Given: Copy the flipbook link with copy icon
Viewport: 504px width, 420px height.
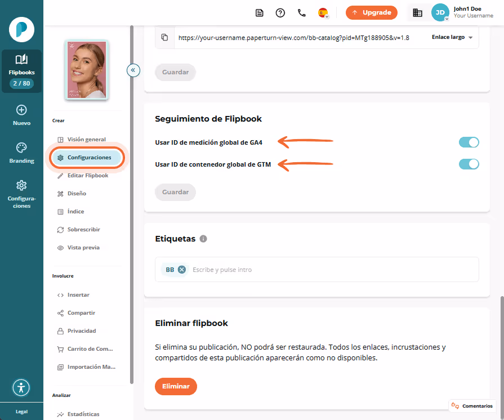Looking at the screenshot, I should (x=164, y=37).
